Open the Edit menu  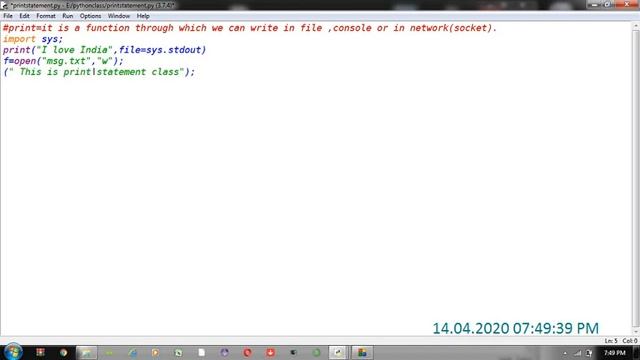[x=24, y=16]
